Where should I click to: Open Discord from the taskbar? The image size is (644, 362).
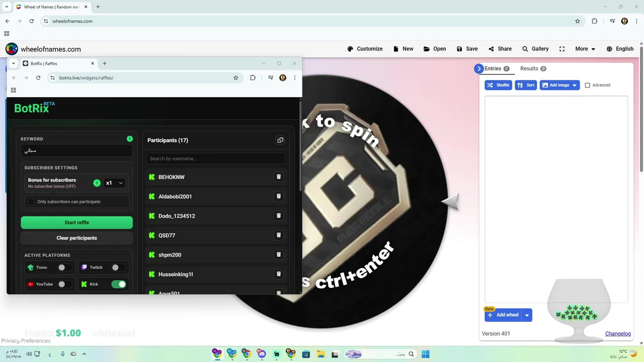(x=261, y=354)
